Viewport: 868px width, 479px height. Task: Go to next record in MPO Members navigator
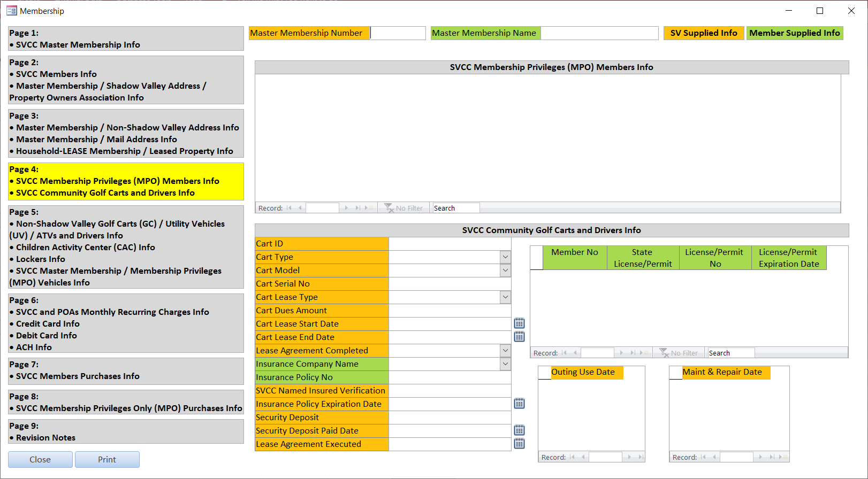[346, 208]
